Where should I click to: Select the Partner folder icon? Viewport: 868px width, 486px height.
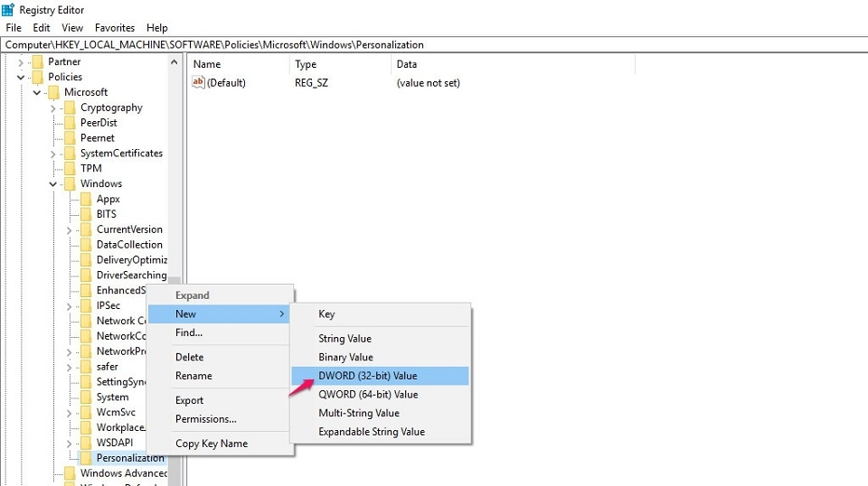[x=37, y=62]
